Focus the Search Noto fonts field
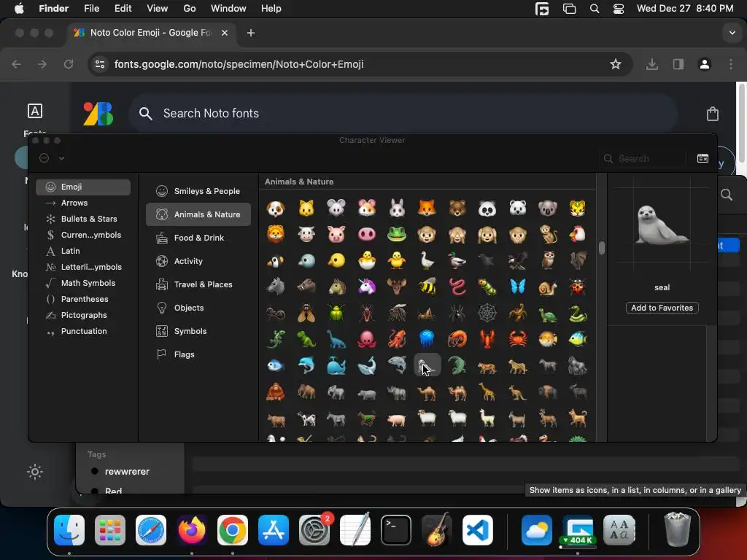Viewport: 747px width, 560px height. [403, 113]
